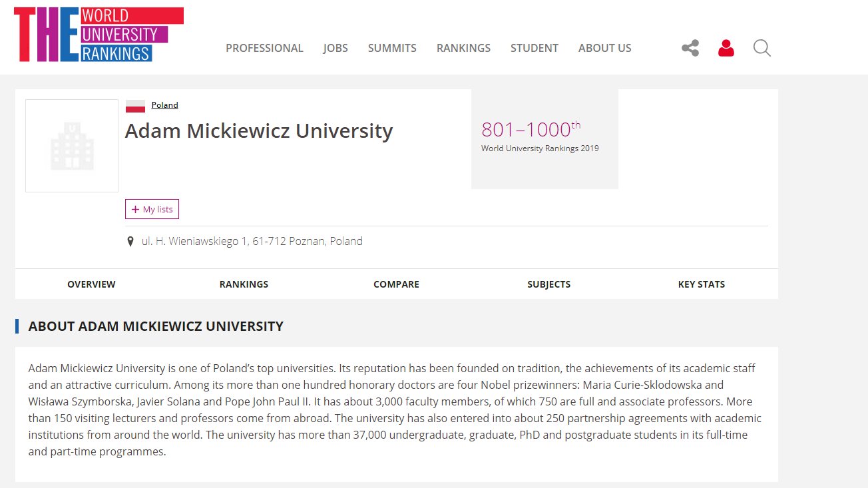Select the Compare tab
Viewport: 868px width, 488px height.
tap(396, 284)
